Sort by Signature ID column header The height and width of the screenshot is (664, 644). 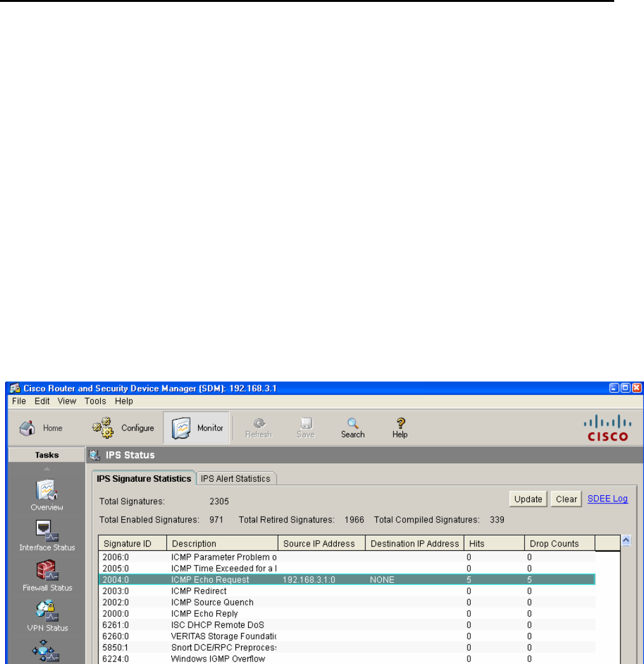click(x=133, y=543)
